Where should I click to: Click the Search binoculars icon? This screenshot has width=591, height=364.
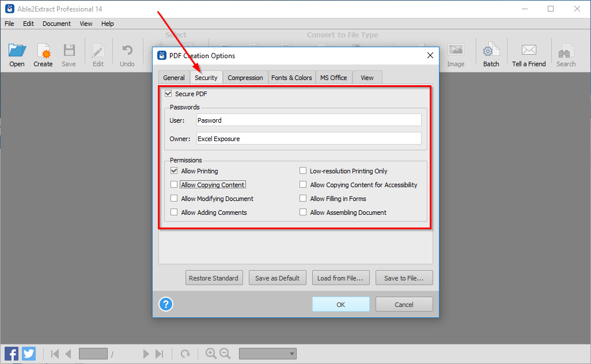[566, 51]
